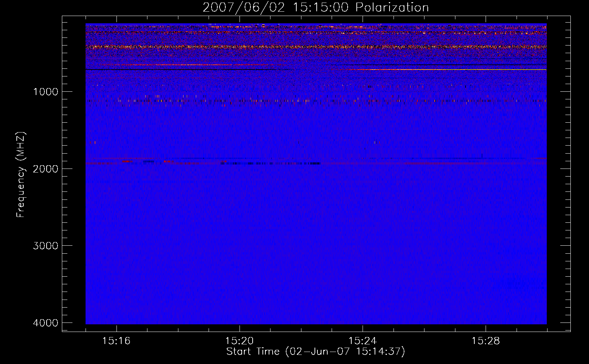Click the 15:20 time tick label
This screenshot has height=364, width=589.
tap(240, 341)
